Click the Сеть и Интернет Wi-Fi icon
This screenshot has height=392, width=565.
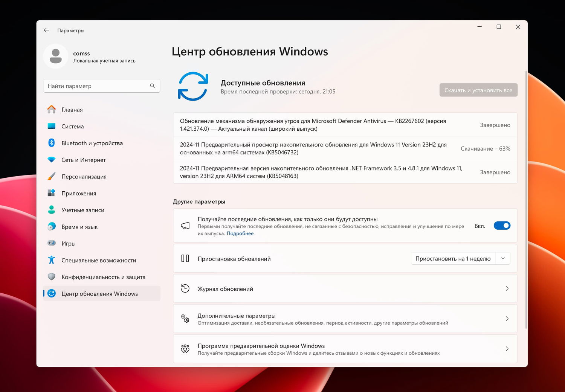point(52,160)
